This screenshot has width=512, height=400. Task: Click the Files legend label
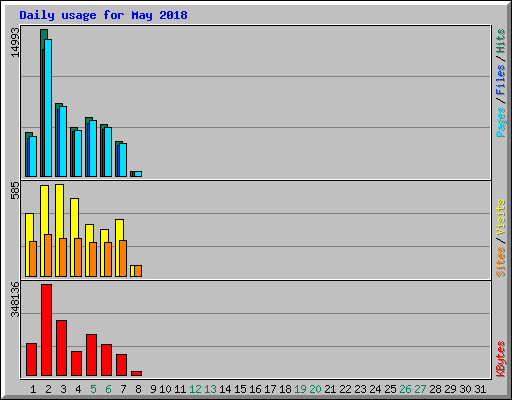pos(501,80)
